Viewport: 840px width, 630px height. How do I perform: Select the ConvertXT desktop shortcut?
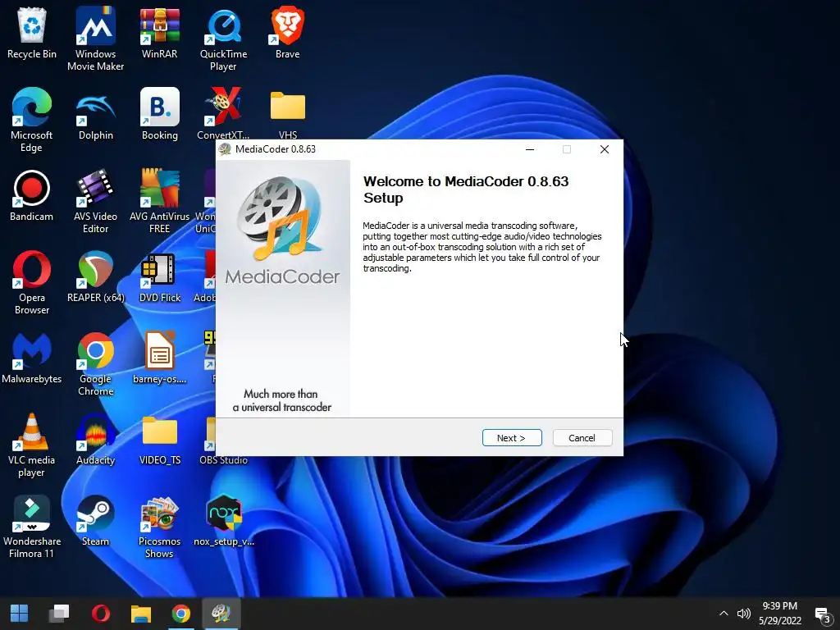[x=223, y=113]
